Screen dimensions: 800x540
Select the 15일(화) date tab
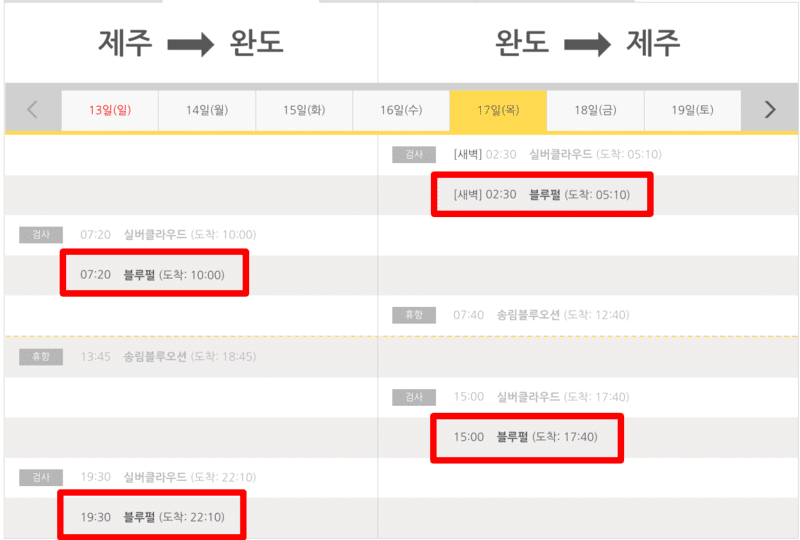(304, 110)
